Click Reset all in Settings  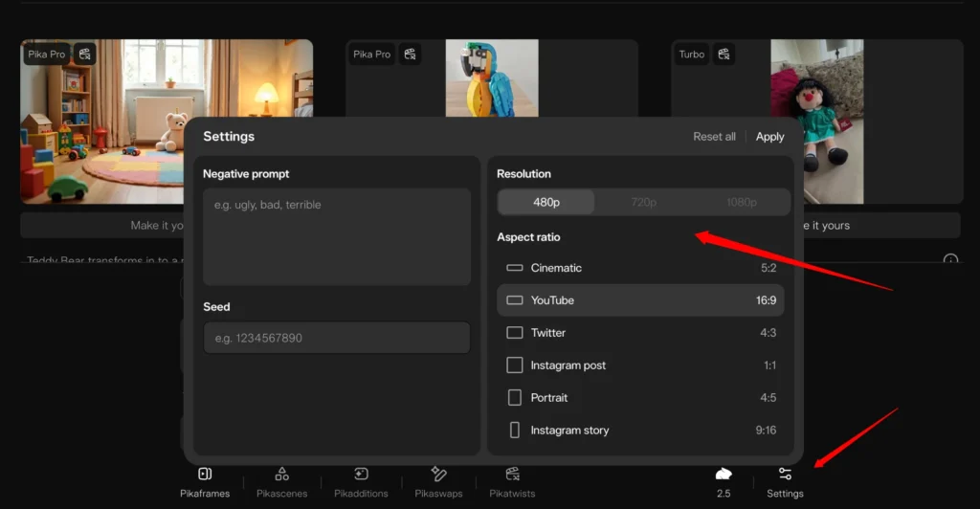(x=714, y=137)
